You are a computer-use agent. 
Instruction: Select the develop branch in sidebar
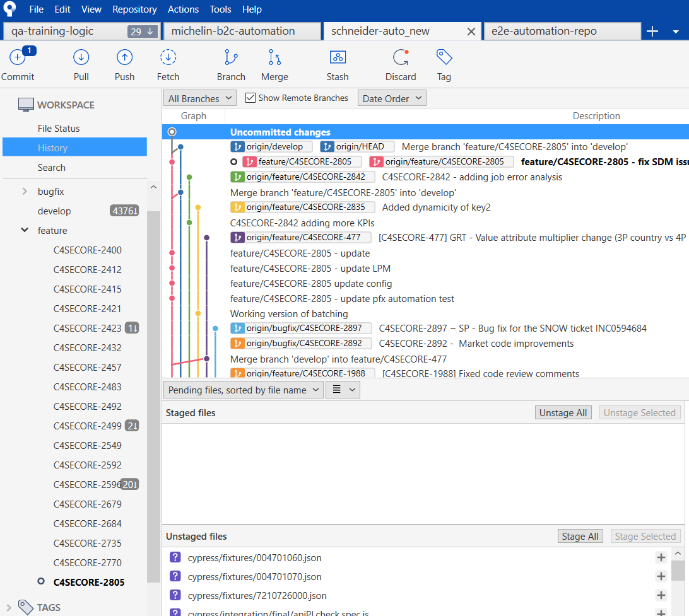(54, 211)
